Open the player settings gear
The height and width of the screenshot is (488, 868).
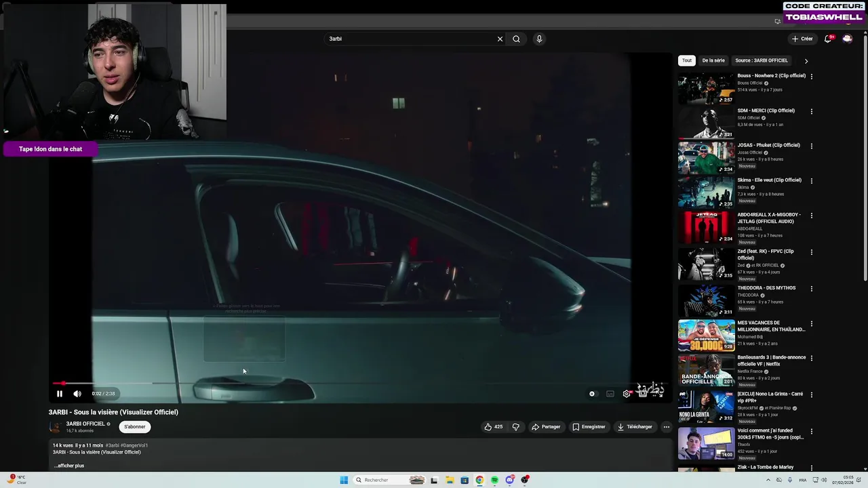tap(627, 394)
